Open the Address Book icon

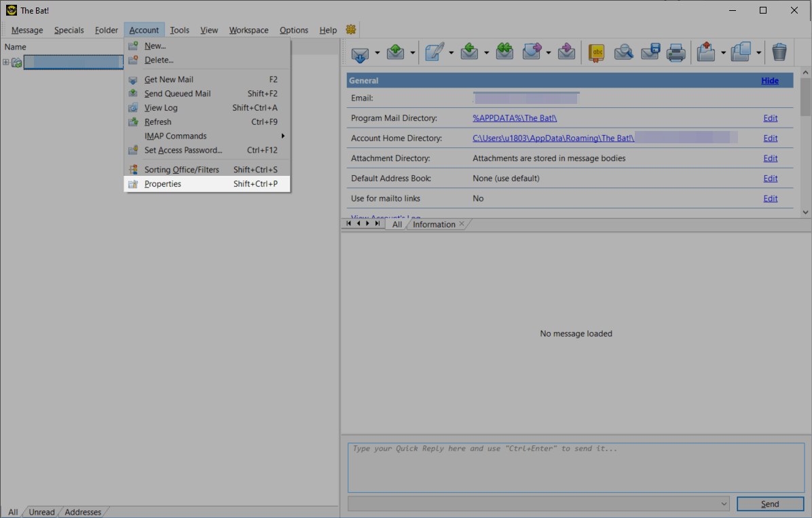pos(596,52)
